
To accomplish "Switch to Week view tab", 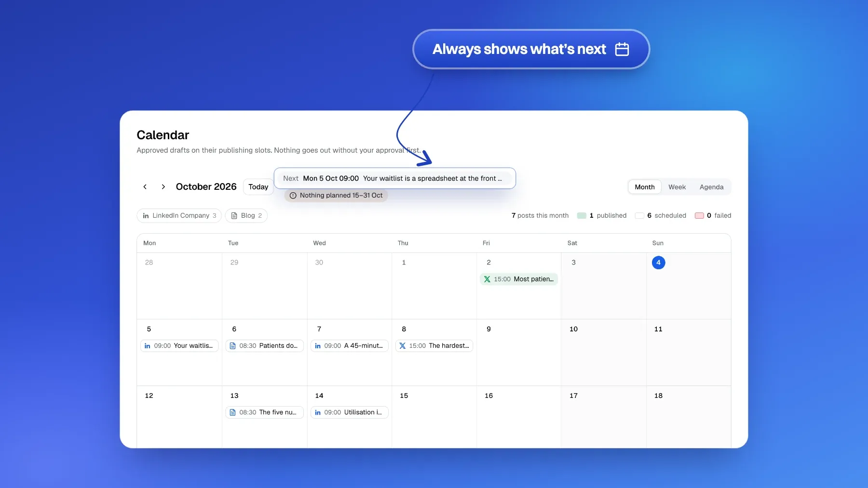I will [x=677, y=187].
